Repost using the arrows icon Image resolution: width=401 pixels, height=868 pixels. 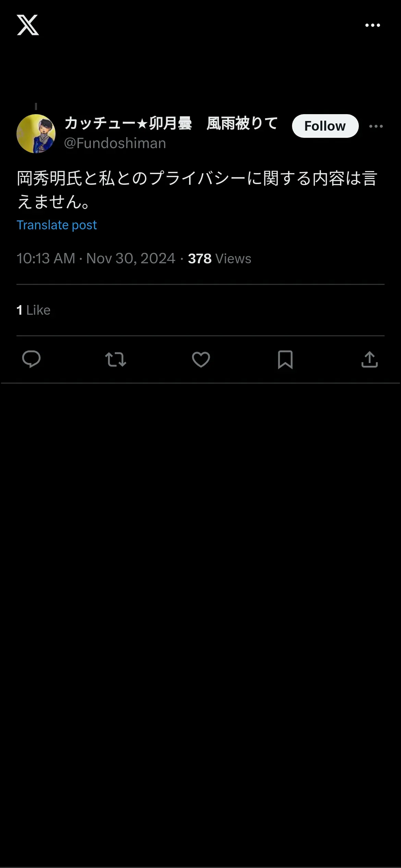(116, 359)
